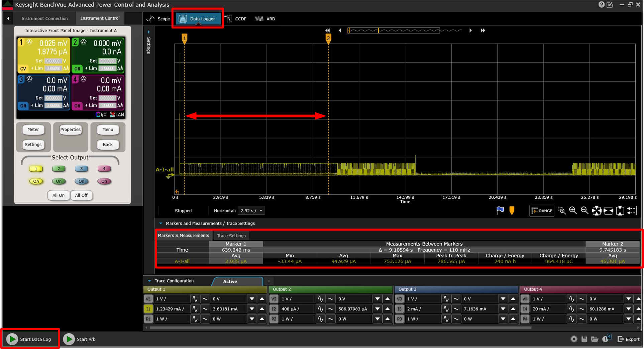The width and height of the screenshot is (644, 349).
Task: Click the time overview navigation bar
Action: pos(394,30)
